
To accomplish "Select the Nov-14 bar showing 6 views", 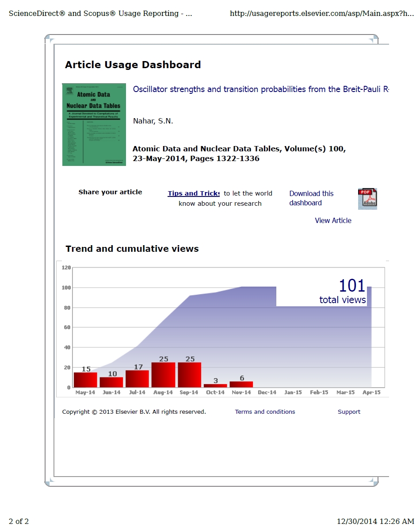I will [x=241, y=384].
